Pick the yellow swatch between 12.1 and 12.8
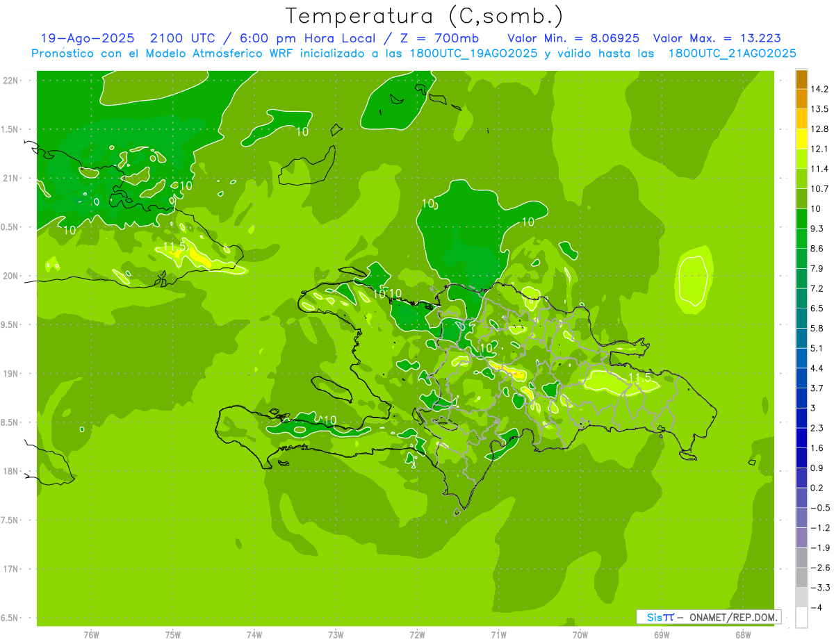The image size is (834, 644). tap(801, 139)
